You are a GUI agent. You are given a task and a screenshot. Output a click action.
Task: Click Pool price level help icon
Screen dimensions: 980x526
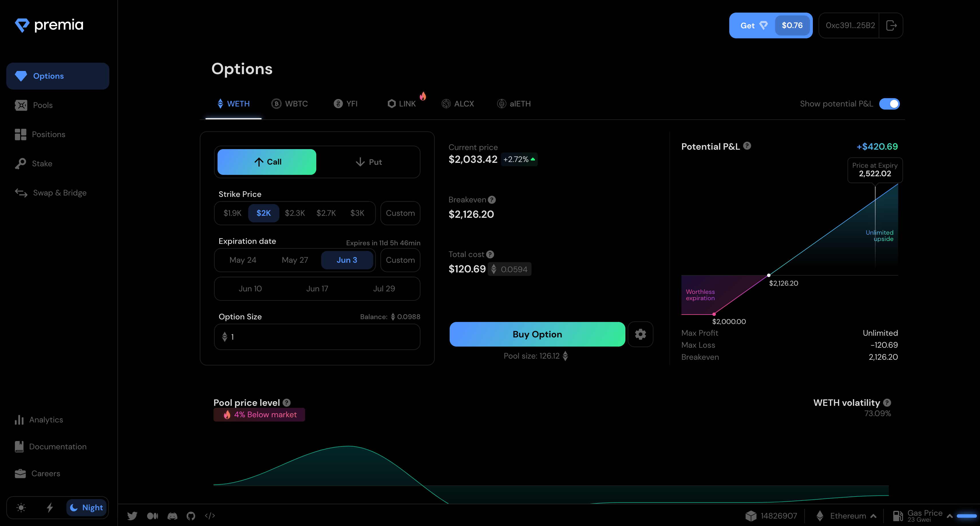(x=287, y=402)
